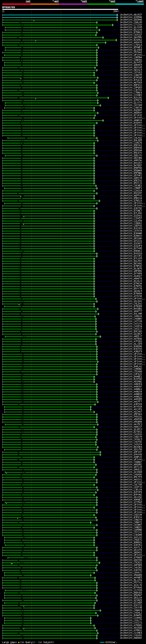Image resolution: width=146 pixels, height=644 pixels.
Task: Click the green ~80% legend segment
Action: [101, 4]
